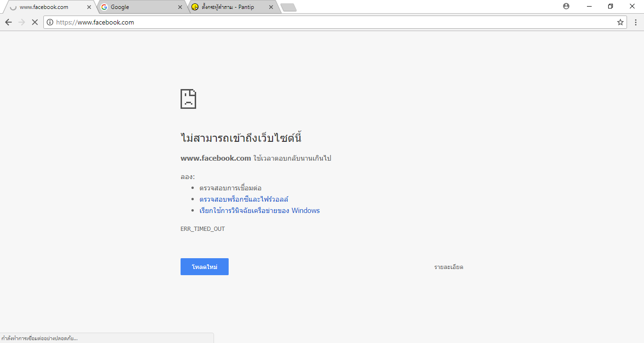Close the Pantip tab
The height and width of the screenshot is (343, 644).
pyautogui.click(x=271, y=7)
